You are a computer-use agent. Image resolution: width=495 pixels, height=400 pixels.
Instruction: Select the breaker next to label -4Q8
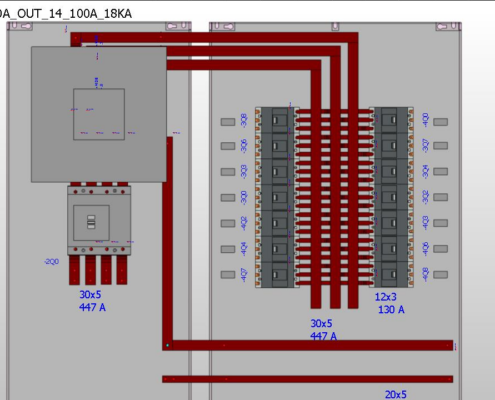392,275
